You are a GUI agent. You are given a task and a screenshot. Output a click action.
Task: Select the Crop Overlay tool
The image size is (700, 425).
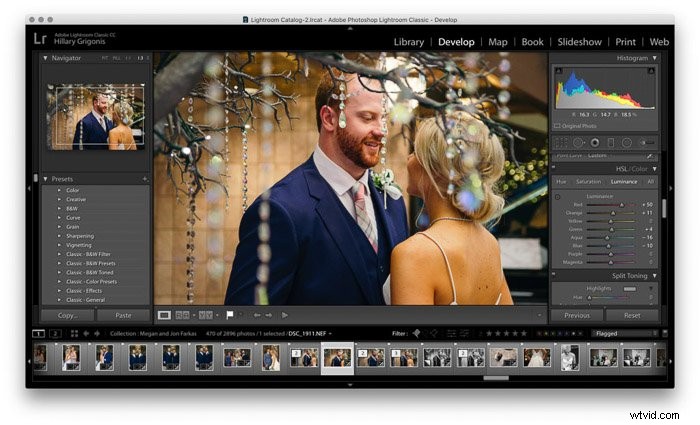point(561,142)
